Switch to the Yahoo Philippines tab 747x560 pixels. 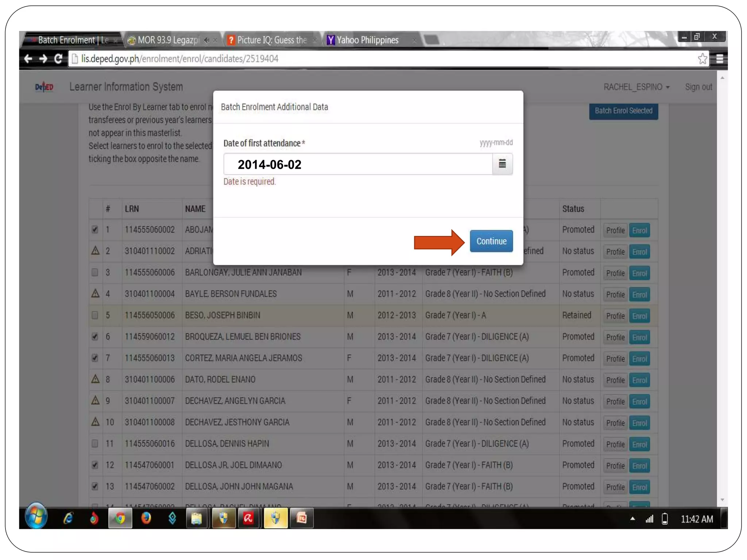pos(367,40)
